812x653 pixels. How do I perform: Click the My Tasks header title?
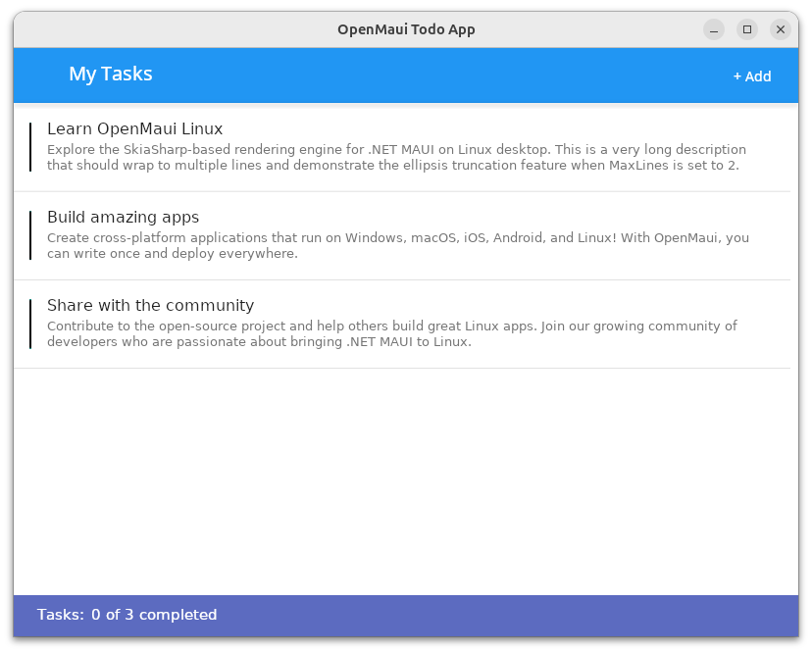click(x=110, y=75)
